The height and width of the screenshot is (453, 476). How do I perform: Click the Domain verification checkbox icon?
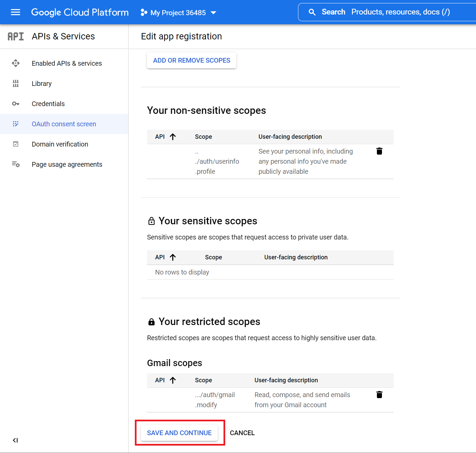pos(16,144)
